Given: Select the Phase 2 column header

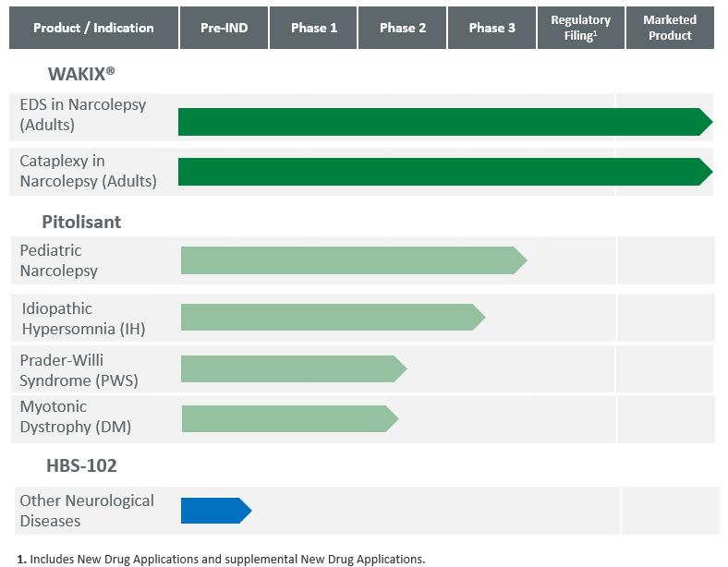Looking at the screenshot, I should pos(403,28).
